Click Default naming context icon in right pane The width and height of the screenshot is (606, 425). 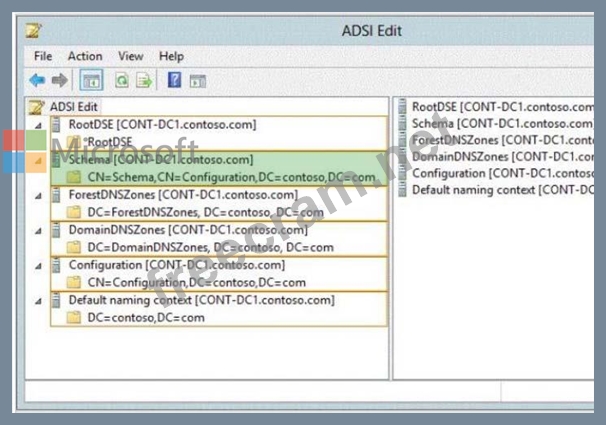(x=402, y=190)
